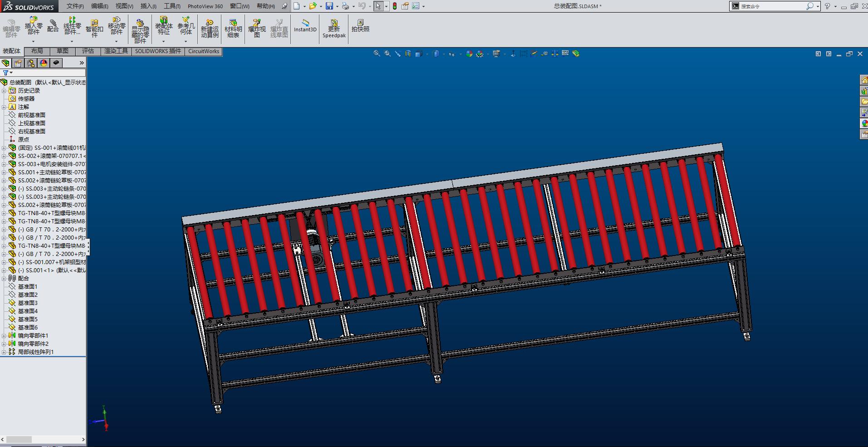Viewport: 868px width, 447px height.
Task: Open dropdown arrow under 参考几何体
Action: [x=186, y=42]
